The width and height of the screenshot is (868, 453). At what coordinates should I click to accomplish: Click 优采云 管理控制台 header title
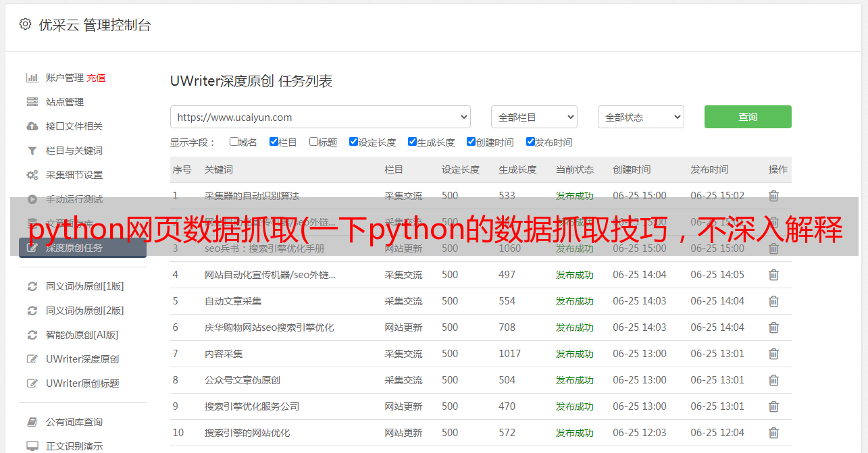(95, 25)
